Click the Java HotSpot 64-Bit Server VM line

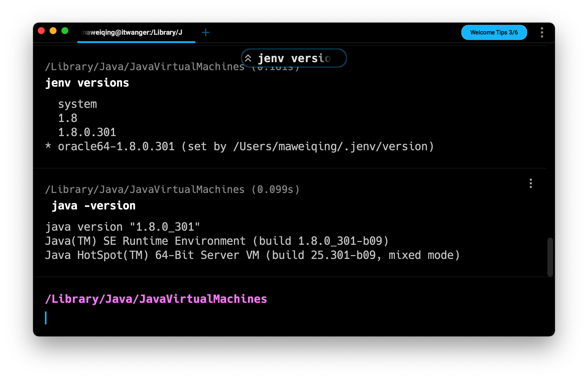point(252,255)
